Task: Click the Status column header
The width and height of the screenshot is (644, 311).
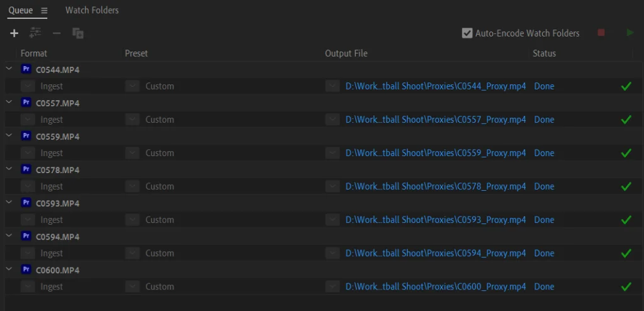Action: pos(544,54)
